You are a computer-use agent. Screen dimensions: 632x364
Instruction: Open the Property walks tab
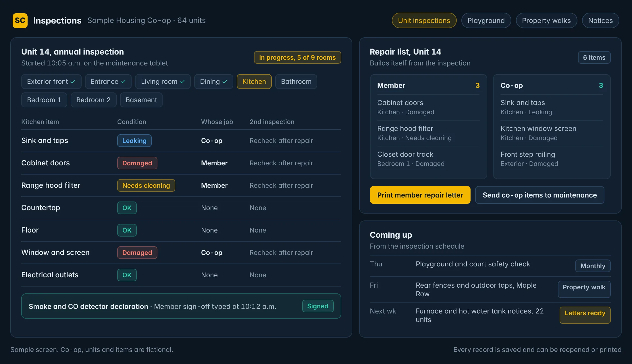[x=546, y=20]
